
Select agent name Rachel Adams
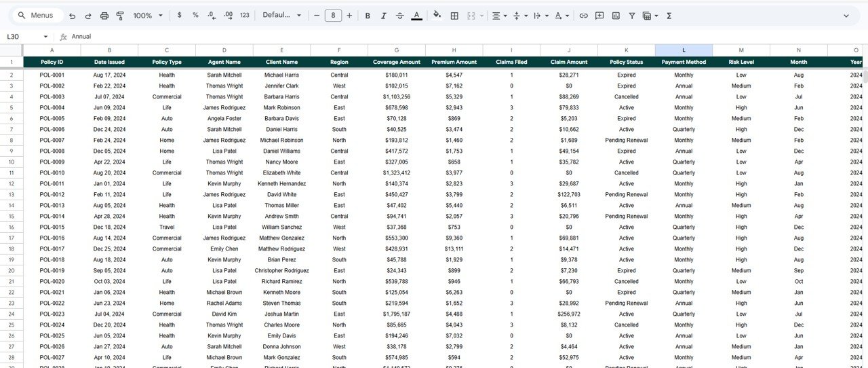click(x=224, y=303)
